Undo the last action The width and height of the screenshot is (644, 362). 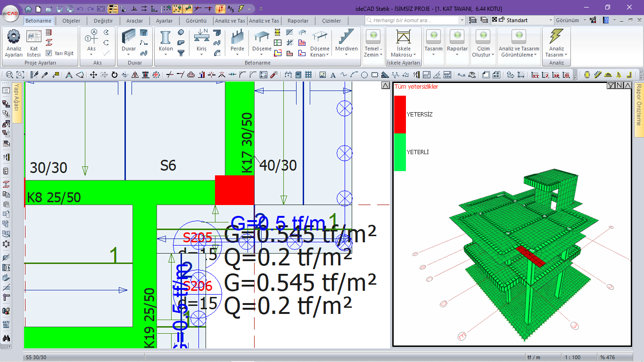click(80, 9)
